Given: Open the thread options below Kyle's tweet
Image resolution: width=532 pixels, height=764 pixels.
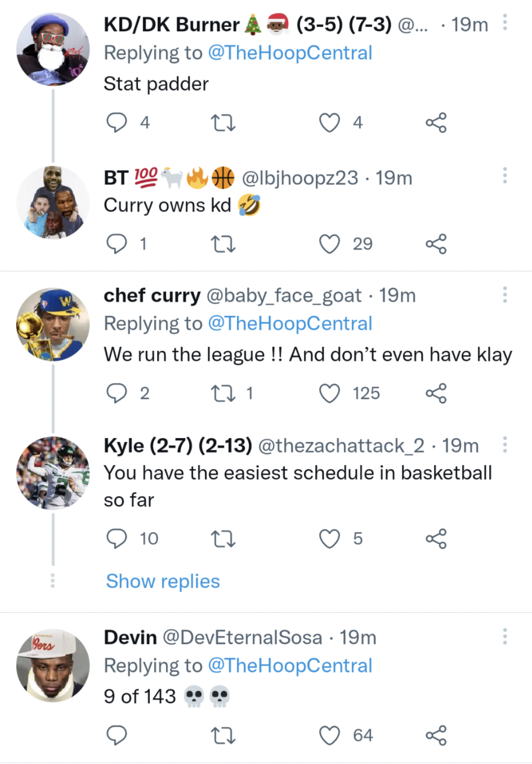Looking at the screenshot, I should (52, 581).
